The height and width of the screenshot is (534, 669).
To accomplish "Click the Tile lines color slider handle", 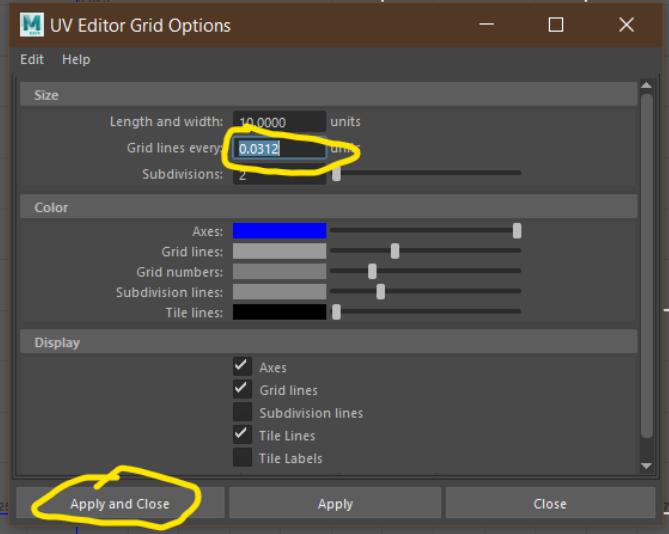I will (x=336, y=312).
